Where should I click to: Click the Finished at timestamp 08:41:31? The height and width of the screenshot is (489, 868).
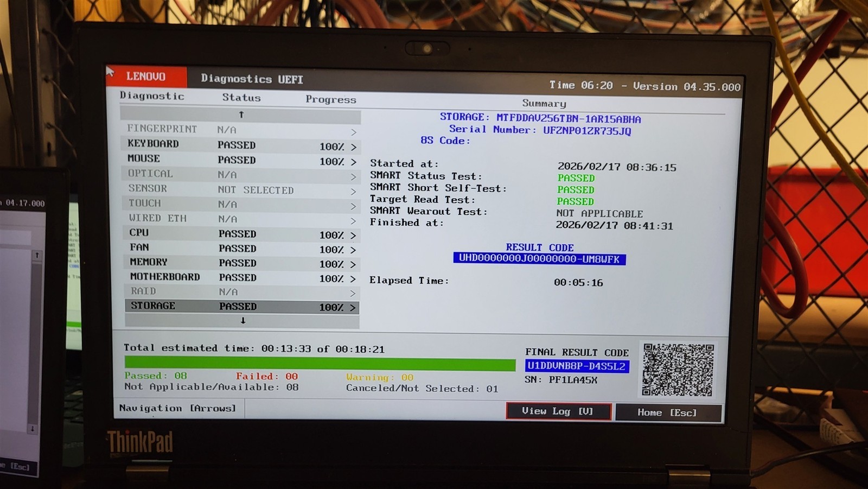pos(615,225)
